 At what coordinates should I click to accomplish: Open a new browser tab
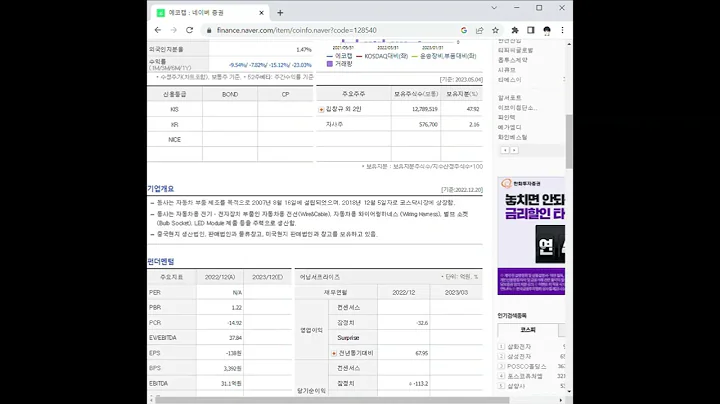(280, 13)
